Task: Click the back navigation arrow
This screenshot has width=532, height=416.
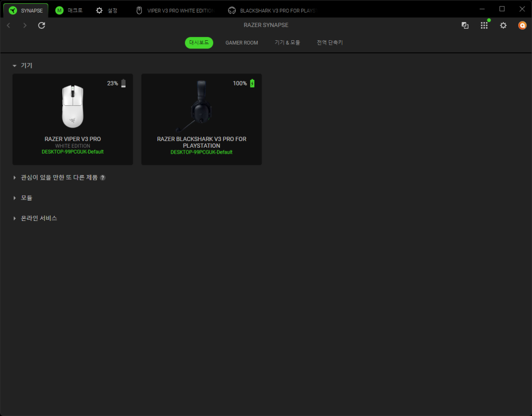Action: coord(8,25)
